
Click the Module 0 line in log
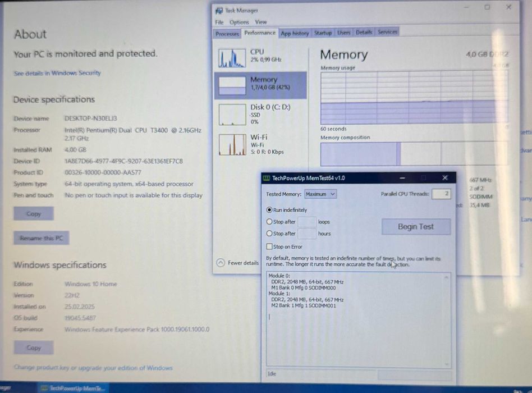click(279, 276)
